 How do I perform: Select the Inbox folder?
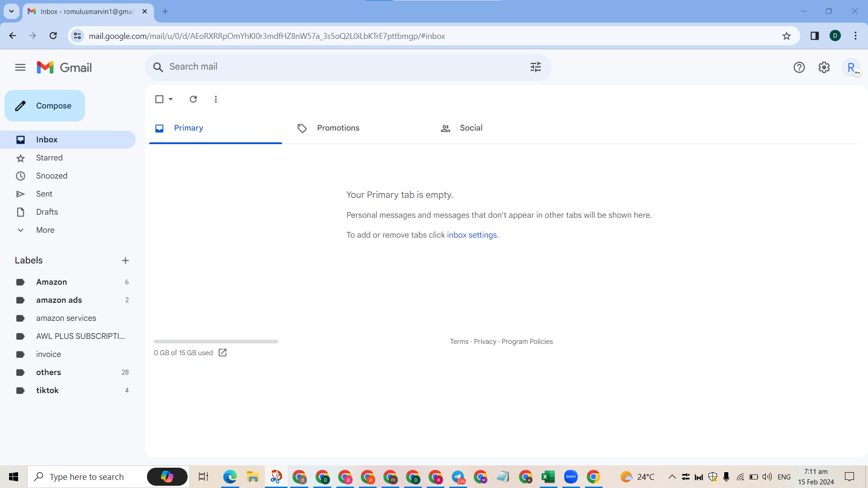click(x=68, y=140)
